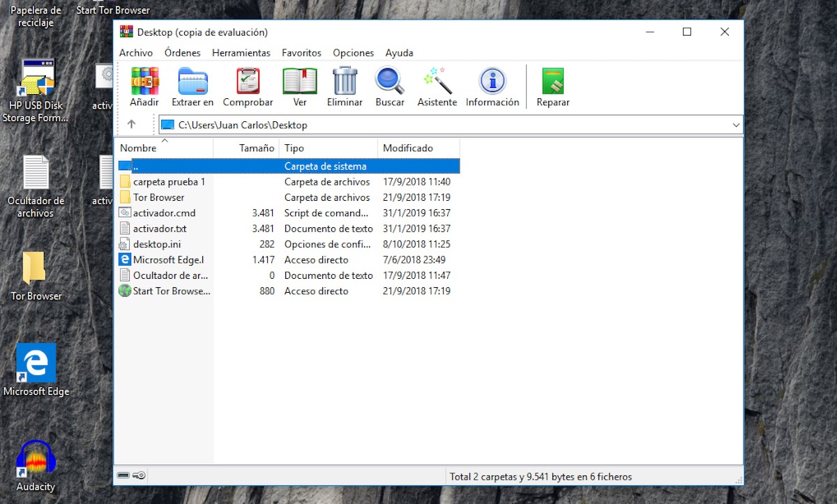Show Información about the selection

(x=492, y=87)
